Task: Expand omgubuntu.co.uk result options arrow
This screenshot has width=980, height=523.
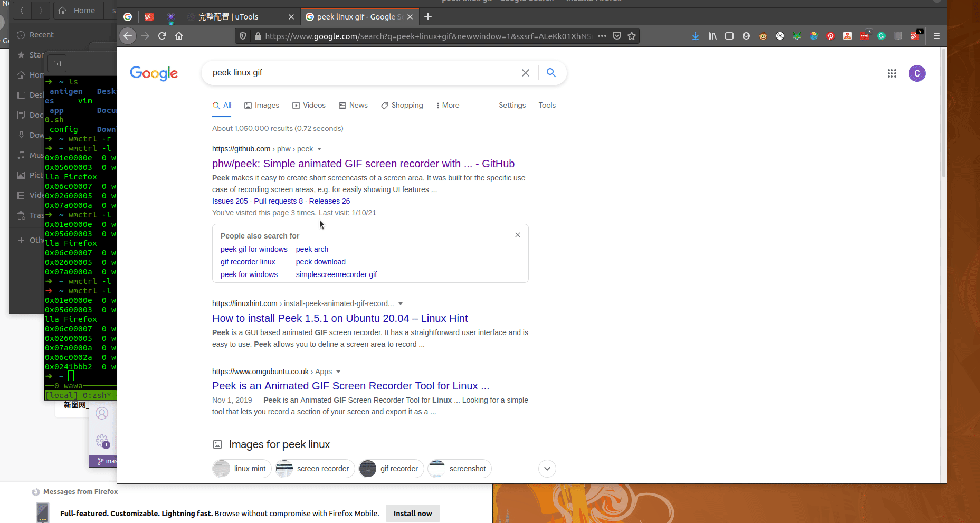Action: [338, 372]
